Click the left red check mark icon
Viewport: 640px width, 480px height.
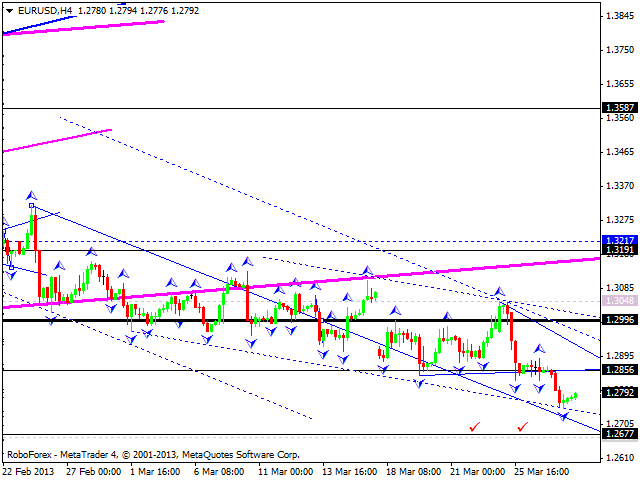(x=474, y=426)
